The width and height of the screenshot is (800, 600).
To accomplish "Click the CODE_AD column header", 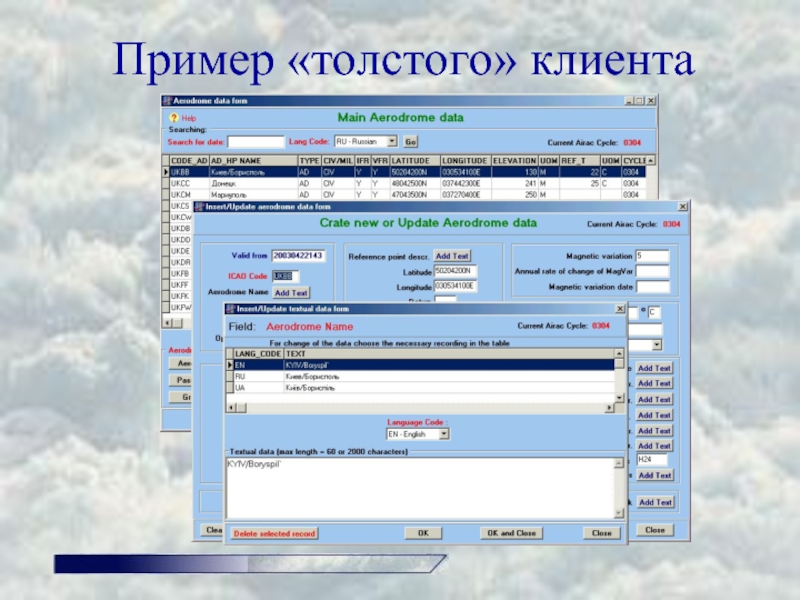I will tap(189, 161).
